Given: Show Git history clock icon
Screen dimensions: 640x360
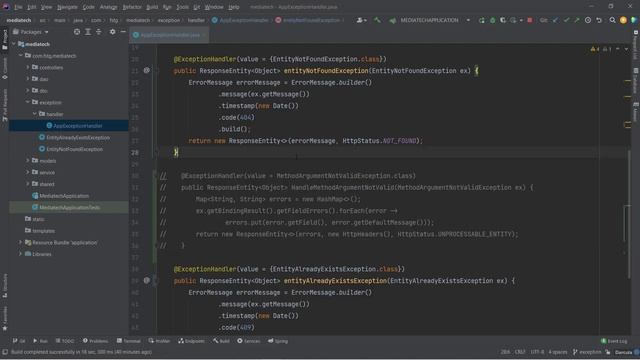Looking at the screenshot, I should pos(588,20).
